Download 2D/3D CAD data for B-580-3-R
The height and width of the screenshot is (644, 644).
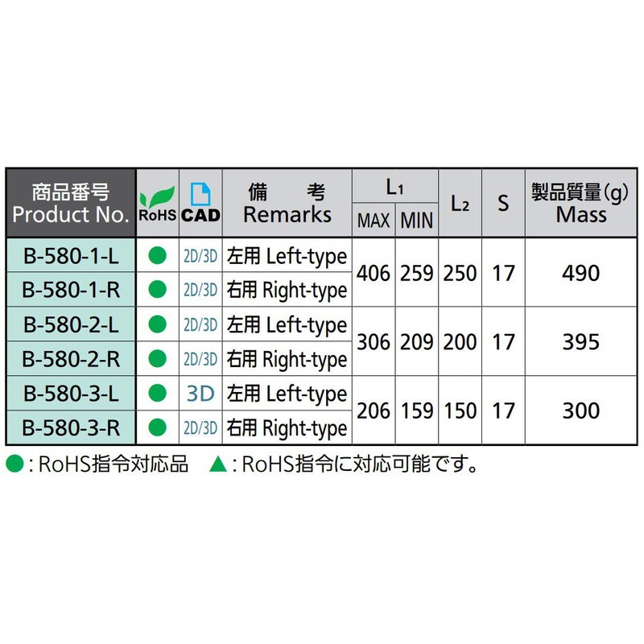point(200,427)
